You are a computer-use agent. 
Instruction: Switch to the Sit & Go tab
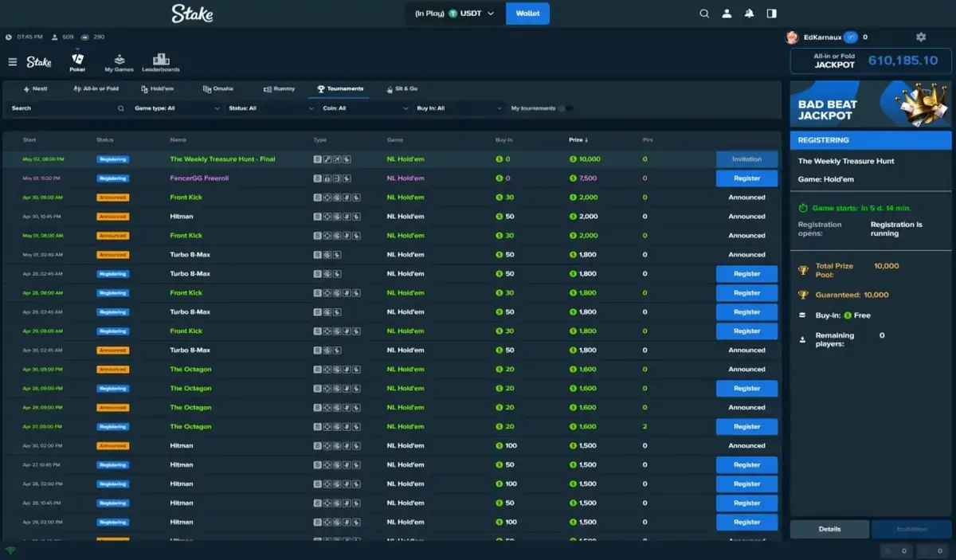coord(402,88)
